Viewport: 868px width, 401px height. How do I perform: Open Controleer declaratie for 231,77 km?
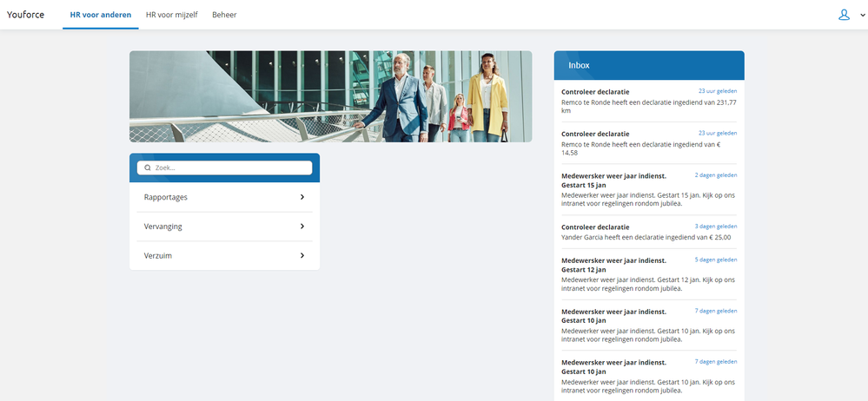pos(649,101)
